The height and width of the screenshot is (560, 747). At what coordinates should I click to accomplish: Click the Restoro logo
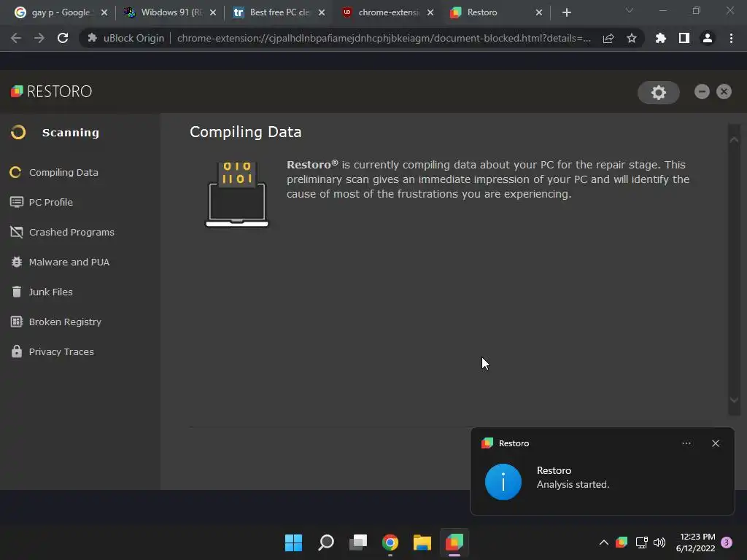pyautogui.click(x=51, y=91)
